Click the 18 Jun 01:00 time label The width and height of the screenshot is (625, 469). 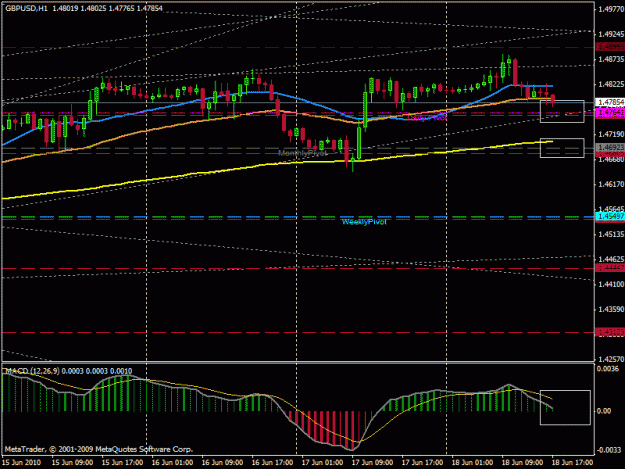point(472,463)
